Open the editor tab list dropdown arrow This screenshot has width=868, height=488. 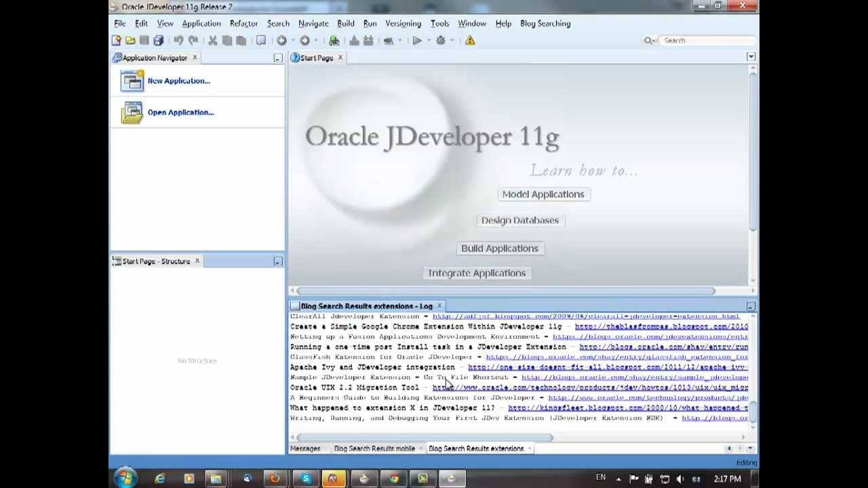[751, 57]
